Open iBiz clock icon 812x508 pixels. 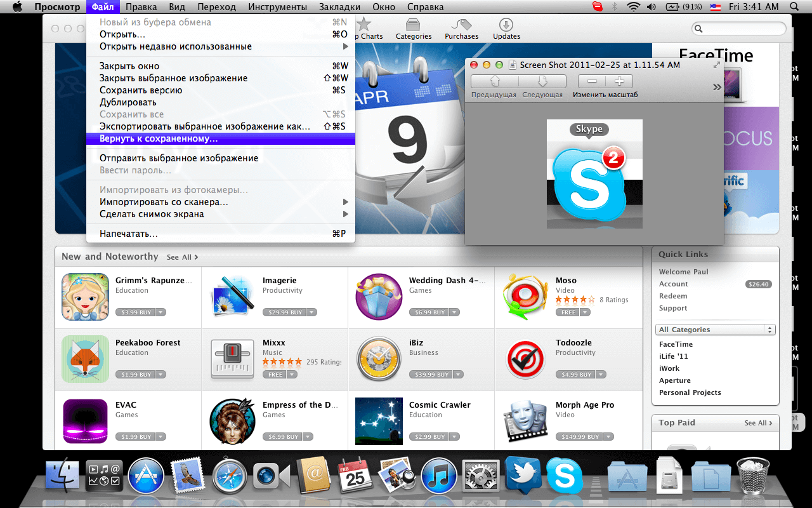[x=379, y=359]
